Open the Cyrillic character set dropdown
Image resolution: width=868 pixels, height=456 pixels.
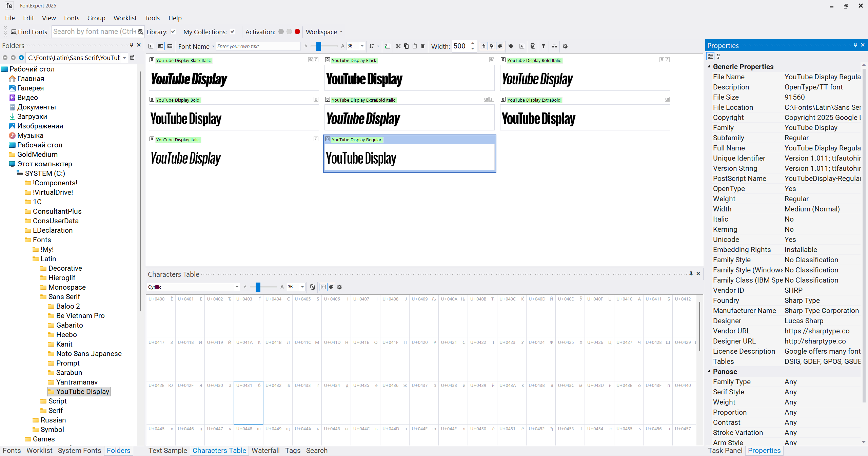click(x=193, y=287)
